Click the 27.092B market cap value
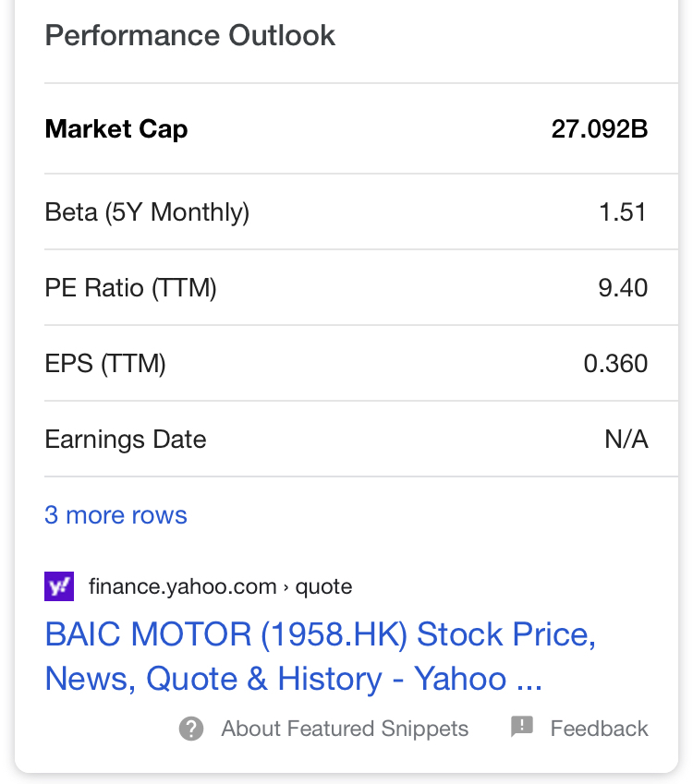Viewport: 693px width, 784px height. pyautogui.click(x=599, y=129)
